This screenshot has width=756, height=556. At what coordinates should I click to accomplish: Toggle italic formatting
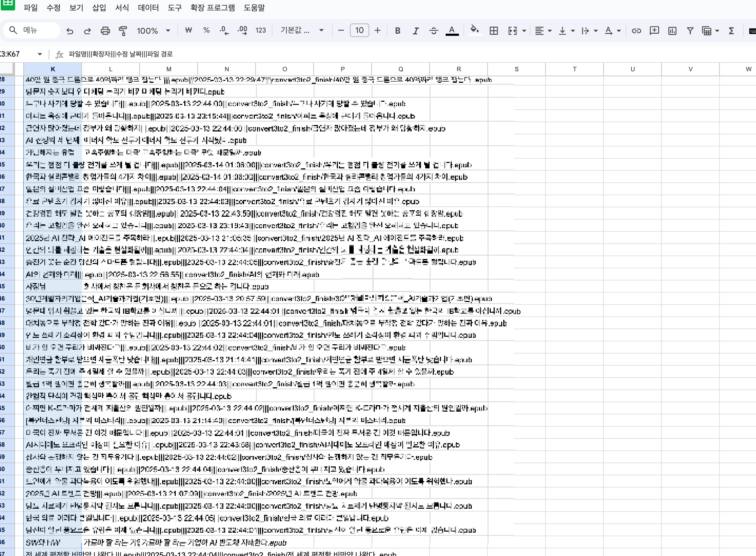[x=416, y=31]
